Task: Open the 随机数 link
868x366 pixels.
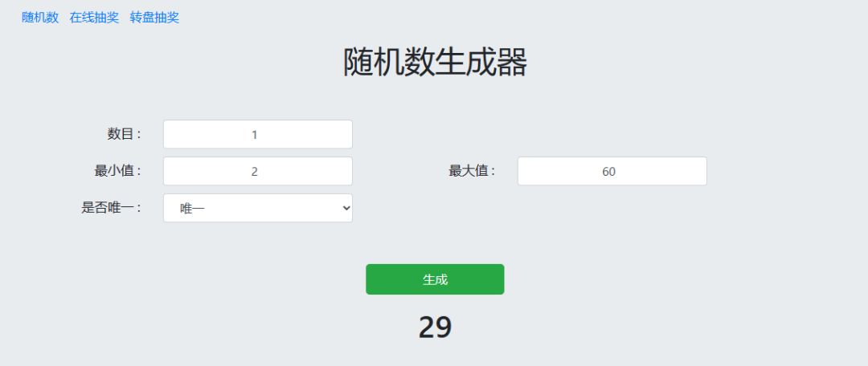Action: [40, 18]
